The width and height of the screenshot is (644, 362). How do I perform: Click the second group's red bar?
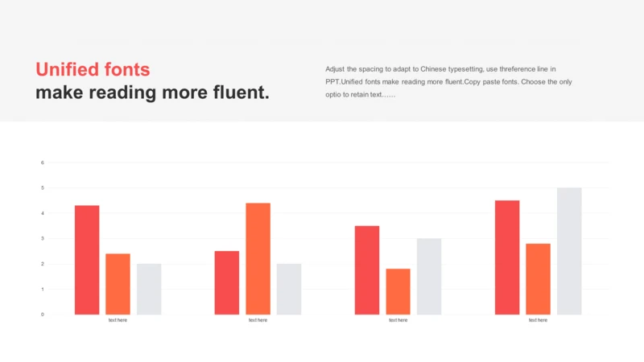(x=227, y=283)
